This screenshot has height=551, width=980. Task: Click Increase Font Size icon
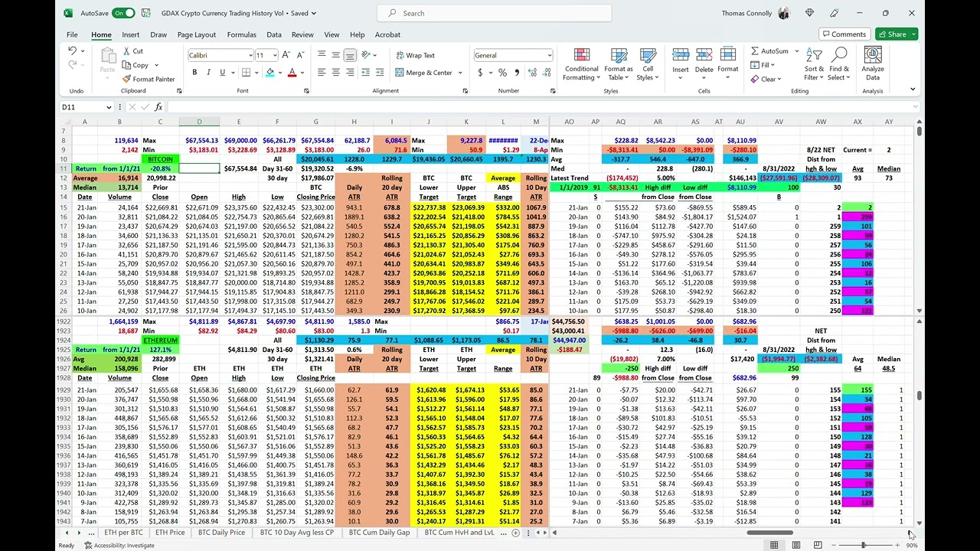pyautogui.click(x=285, y=55)
